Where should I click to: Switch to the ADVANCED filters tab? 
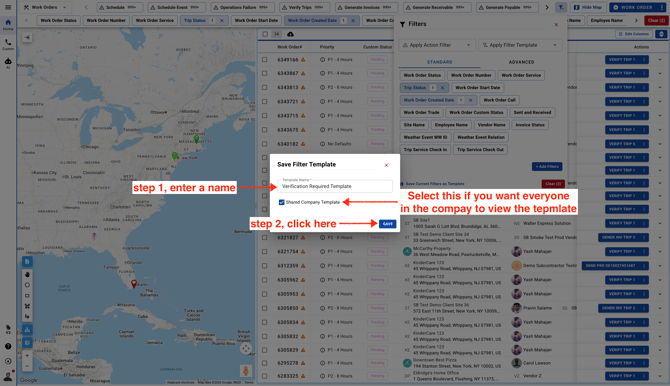pyautogui.click(x=521, y=62)
